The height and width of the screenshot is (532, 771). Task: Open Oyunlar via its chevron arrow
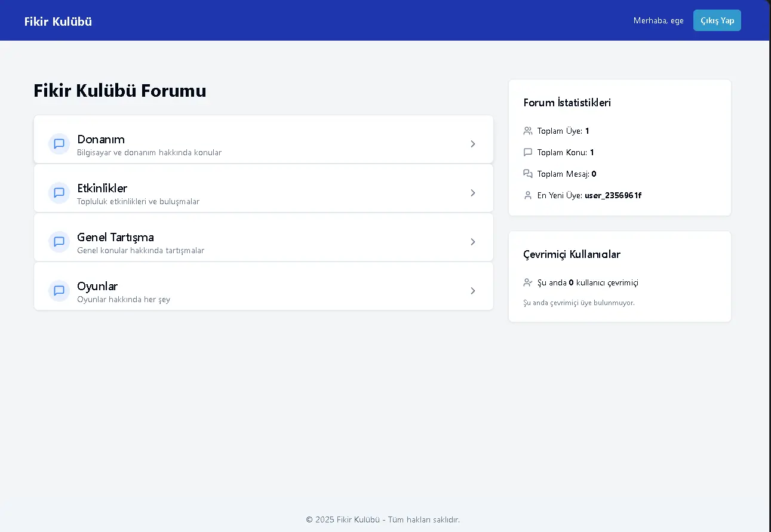point(472,291)
